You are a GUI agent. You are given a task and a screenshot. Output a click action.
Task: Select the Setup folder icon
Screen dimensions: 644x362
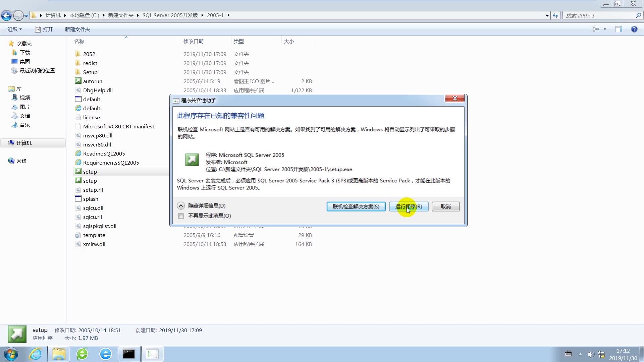click(x=78, y=72)
